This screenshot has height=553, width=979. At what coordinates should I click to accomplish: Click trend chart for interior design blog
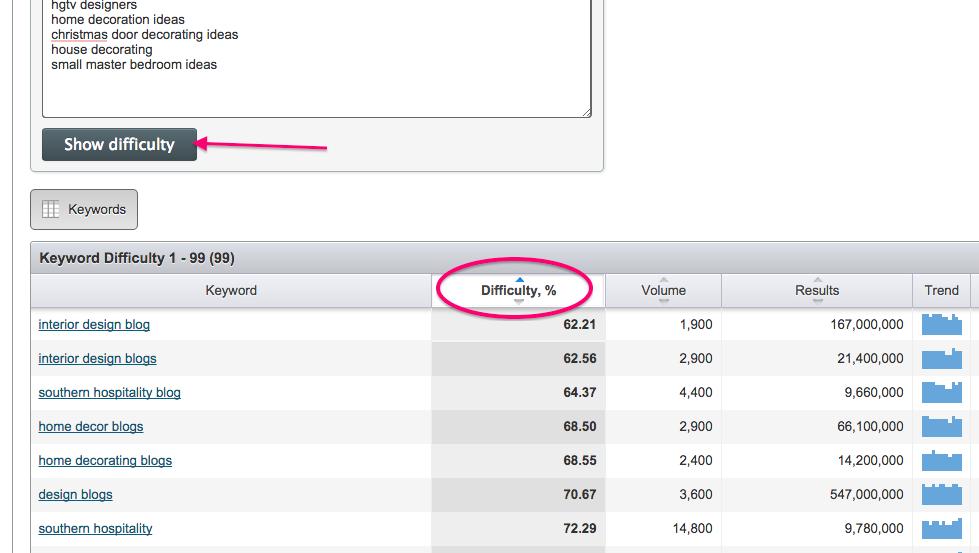941,324
